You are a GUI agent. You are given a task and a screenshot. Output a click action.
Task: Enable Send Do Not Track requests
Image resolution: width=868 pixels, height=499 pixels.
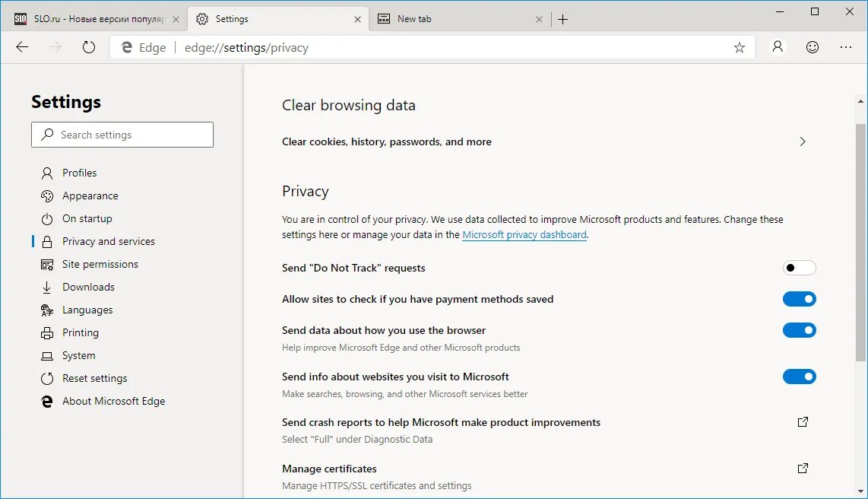[799, 268]
